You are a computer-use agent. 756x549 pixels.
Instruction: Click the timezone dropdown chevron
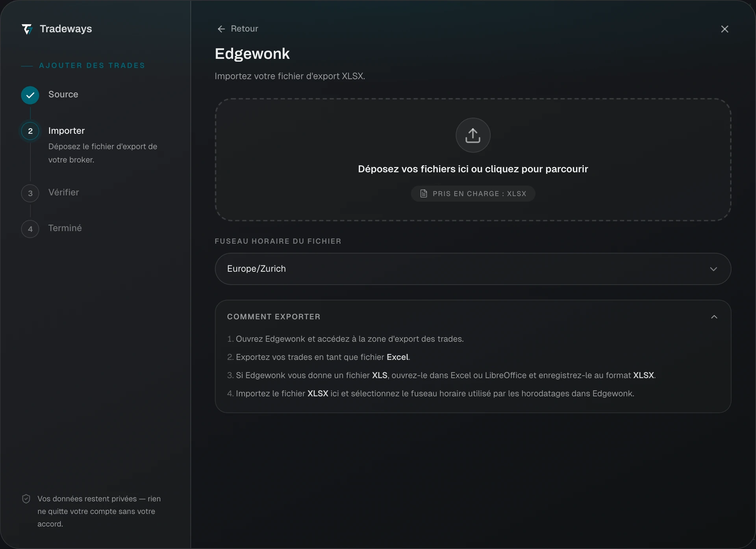point(713,269)
